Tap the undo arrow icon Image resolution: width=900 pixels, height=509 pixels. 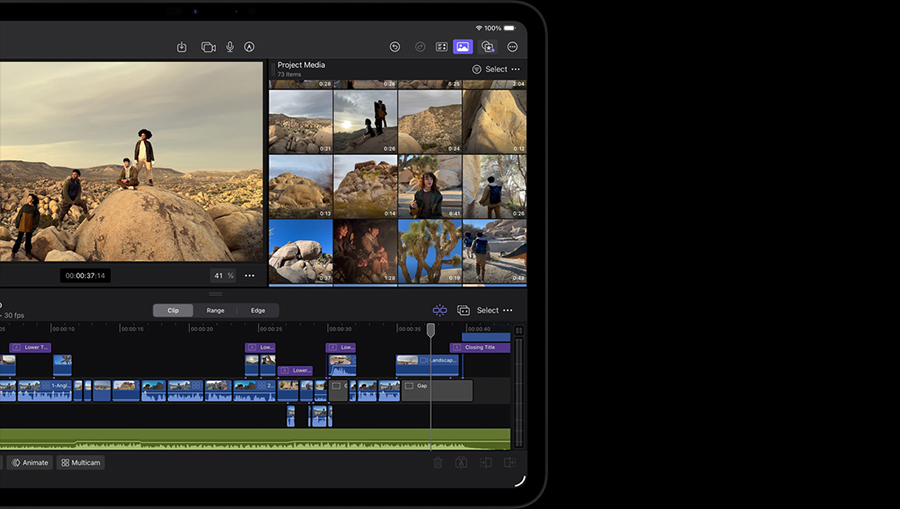tap(395, 47)
